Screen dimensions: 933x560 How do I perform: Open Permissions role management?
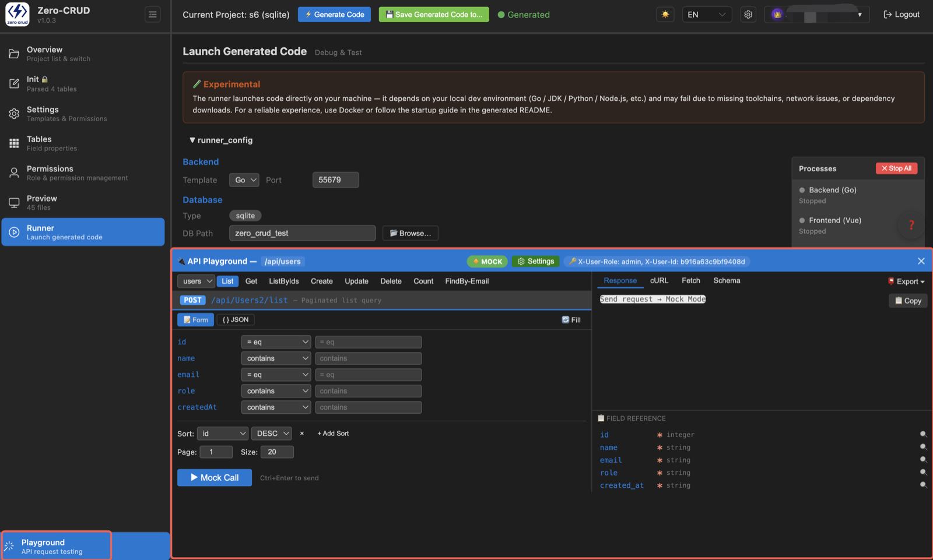coord(83,173)
